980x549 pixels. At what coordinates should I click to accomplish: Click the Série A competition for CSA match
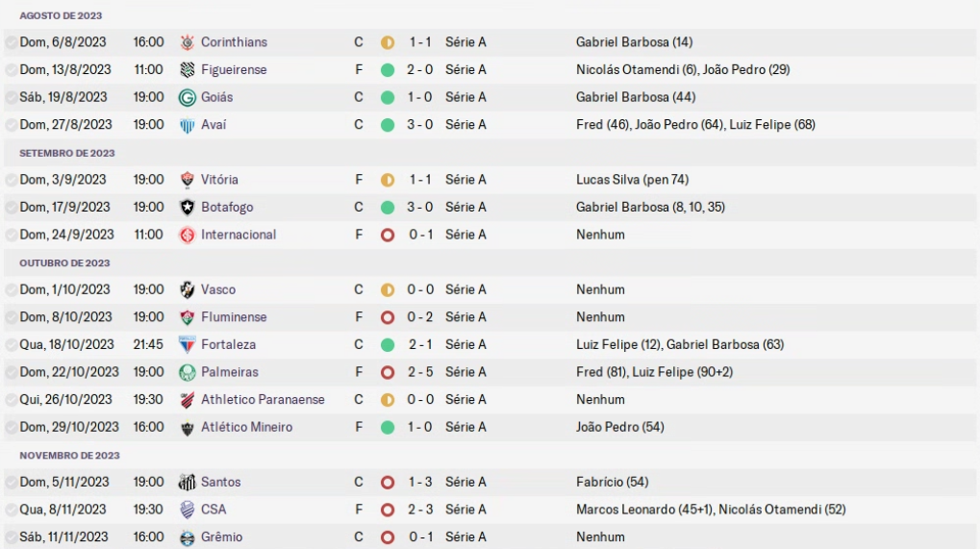[x=465, y=510]
